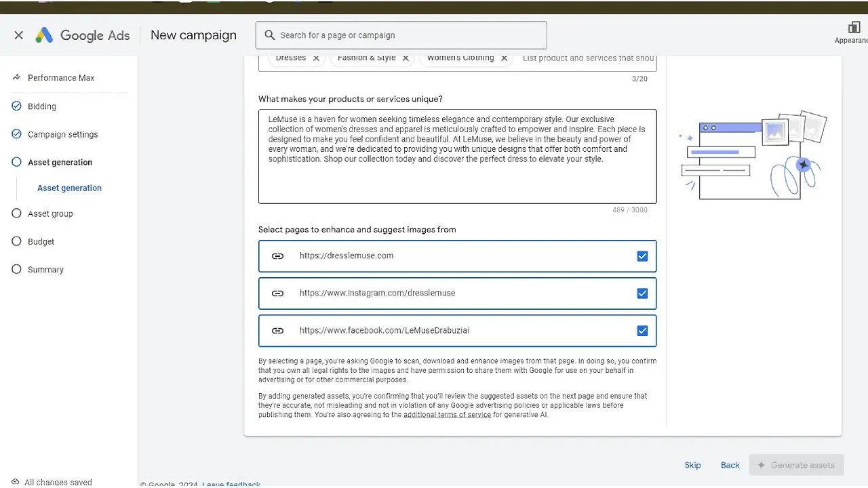The image size is (868, 488).
Task: Click the search magnifier icon
Action: pos(270,35)
